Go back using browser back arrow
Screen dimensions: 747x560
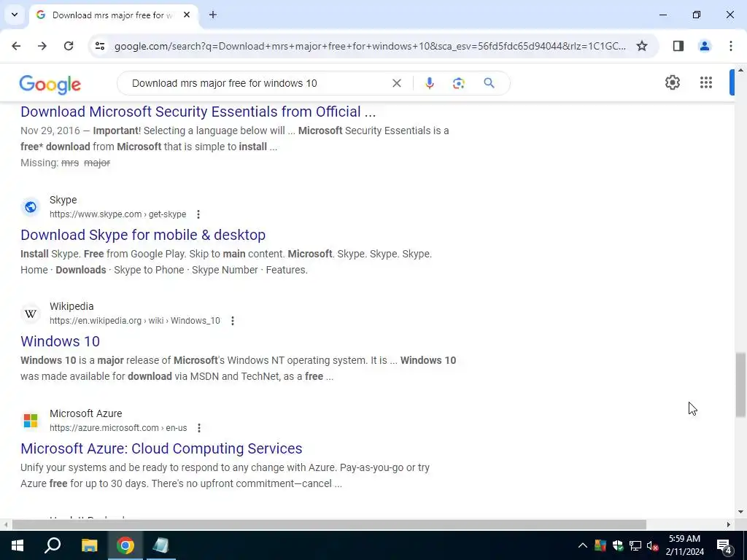16,46
